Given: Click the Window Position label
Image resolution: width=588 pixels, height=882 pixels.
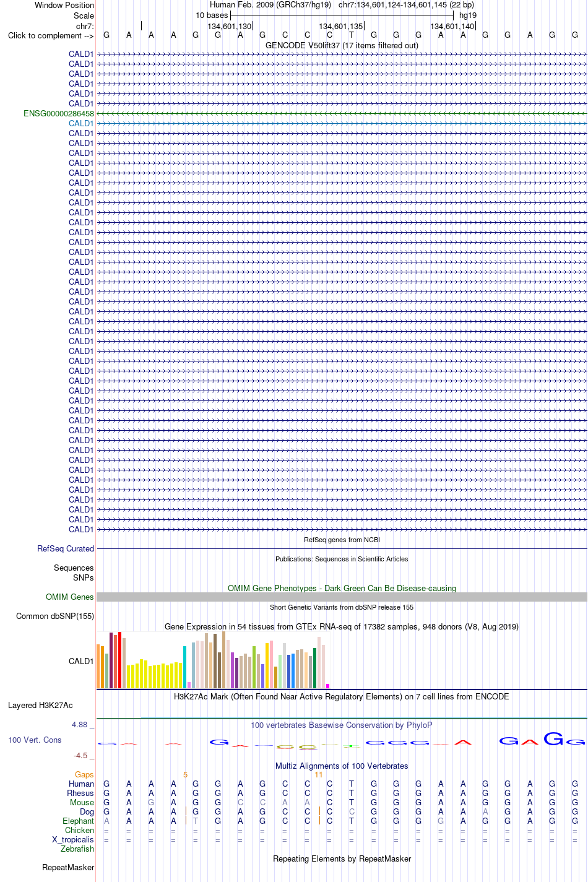Looking at the screenshot, I should (64, 5).
